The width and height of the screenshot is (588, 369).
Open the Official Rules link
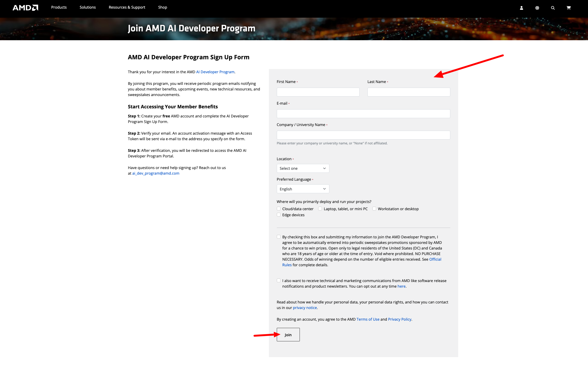tap(362, 262)
